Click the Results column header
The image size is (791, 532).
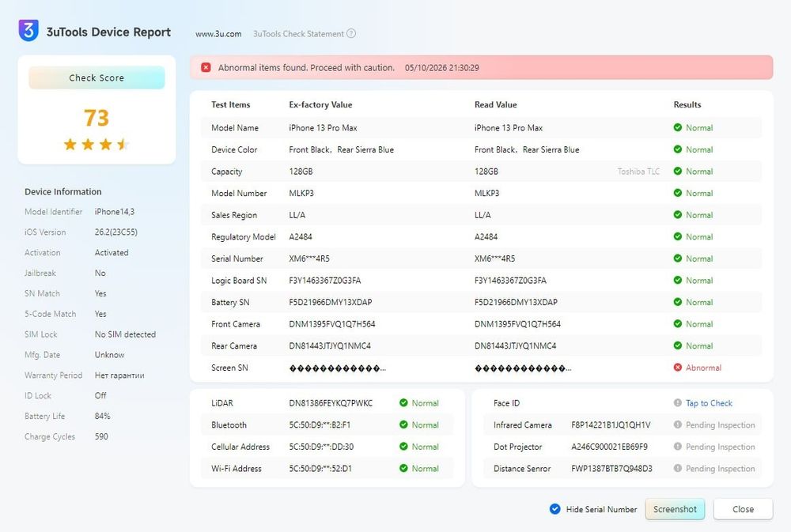687,104
